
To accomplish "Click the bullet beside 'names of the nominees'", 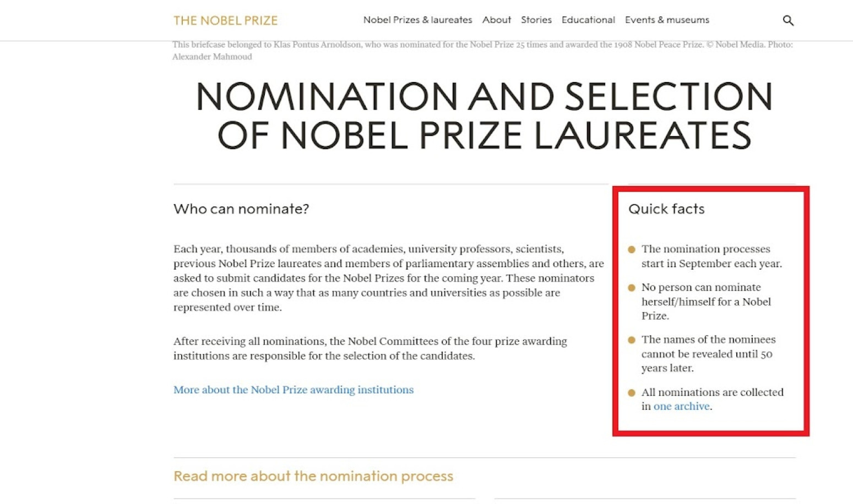I will 632,340.
